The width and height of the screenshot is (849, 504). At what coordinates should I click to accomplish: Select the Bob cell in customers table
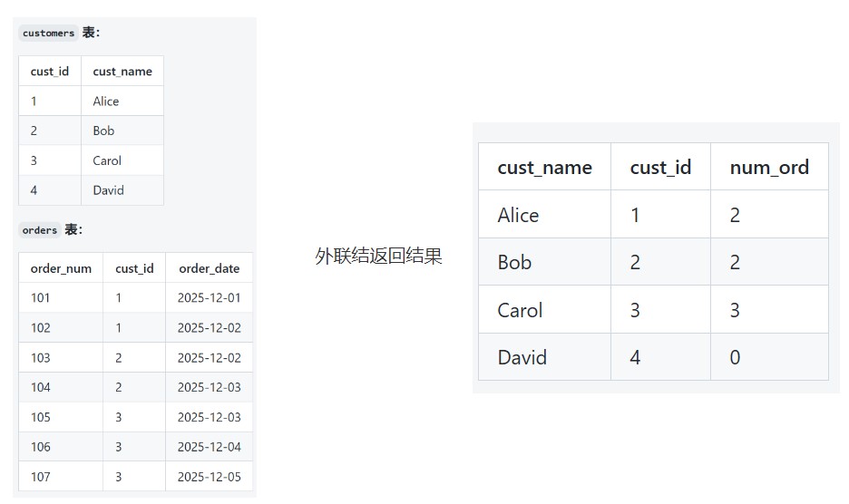point(103,131)
